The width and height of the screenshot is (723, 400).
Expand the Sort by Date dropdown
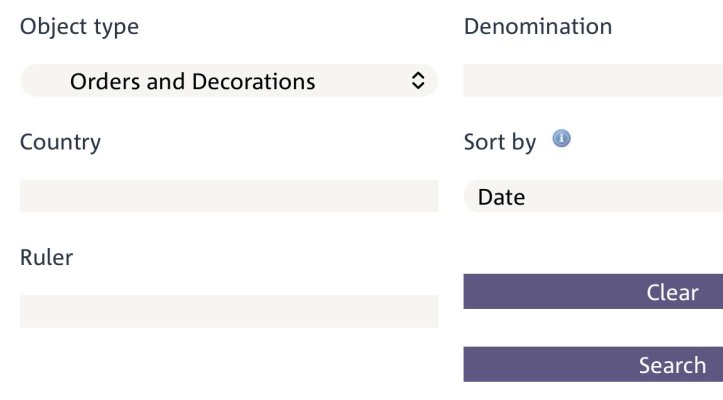pyautogui.click(x=593, y=196)
